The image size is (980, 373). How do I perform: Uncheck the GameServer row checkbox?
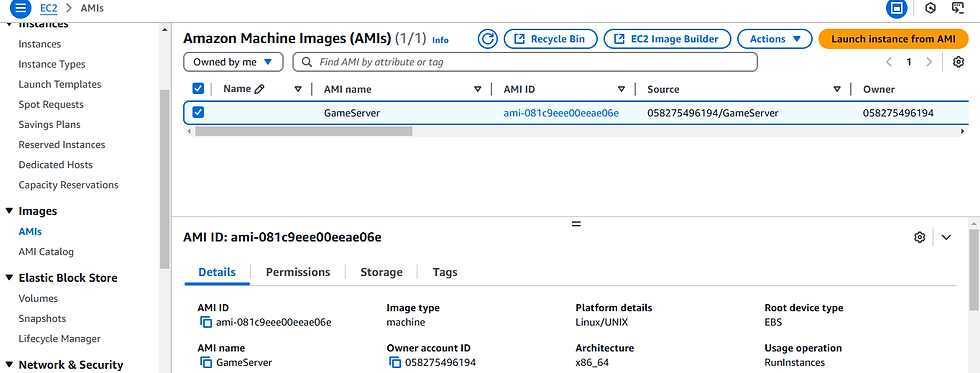point(198,112)
